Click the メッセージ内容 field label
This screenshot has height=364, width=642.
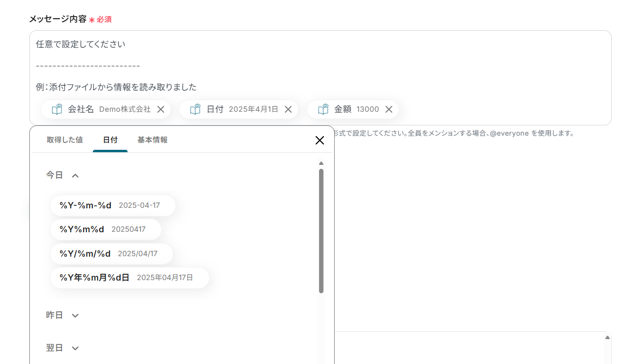(x=58, y=19)
